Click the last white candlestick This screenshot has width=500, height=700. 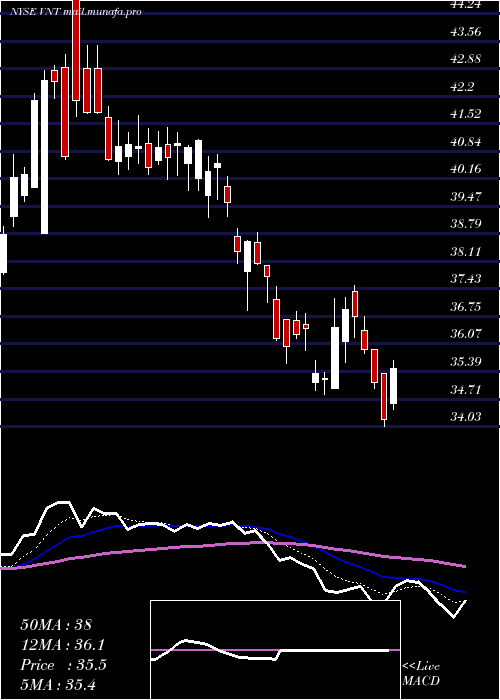(393, 386)
